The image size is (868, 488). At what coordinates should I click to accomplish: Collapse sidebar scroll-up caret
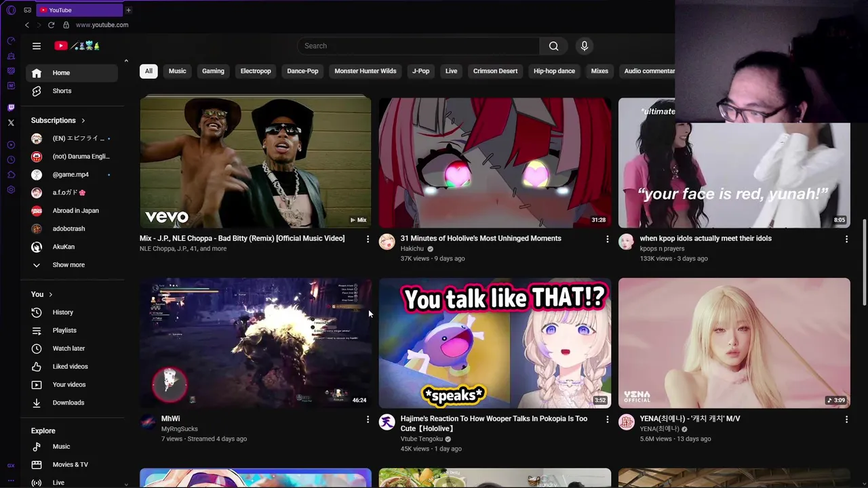tap(126, 62)
